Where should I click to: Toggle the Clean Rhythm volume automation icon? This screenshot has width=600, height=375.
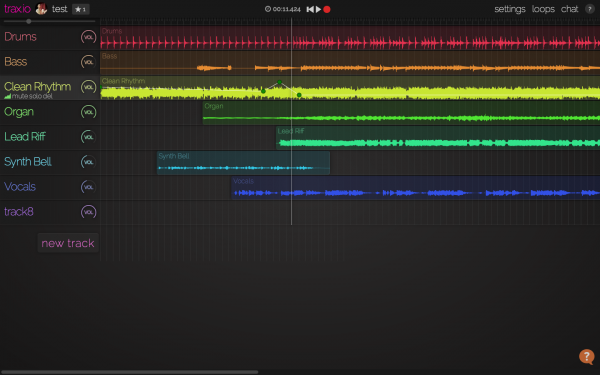(7, 96)
